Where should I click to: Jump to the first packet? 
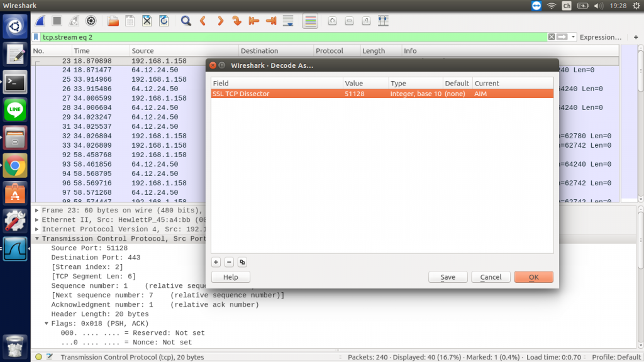point(254,21)
